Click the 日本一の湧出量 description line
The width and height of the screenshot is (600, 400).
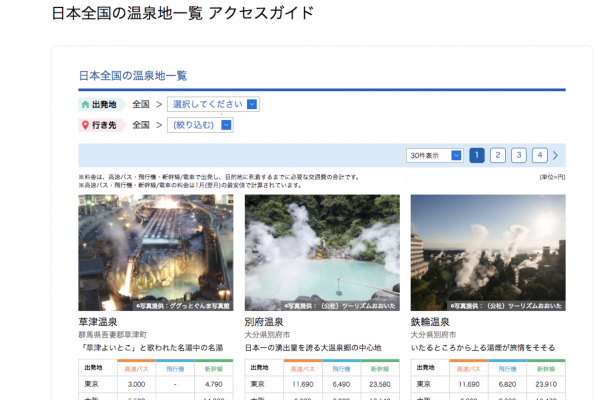(x=313, y=348)
